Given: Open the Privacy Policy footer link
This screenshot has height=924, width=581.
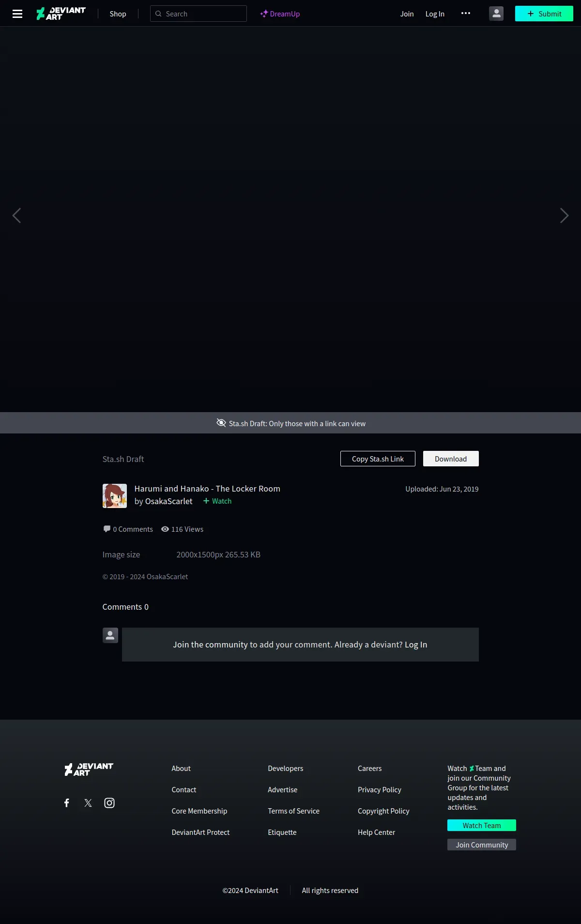Looking at the screenshot, I should click(x=380, y=790).
